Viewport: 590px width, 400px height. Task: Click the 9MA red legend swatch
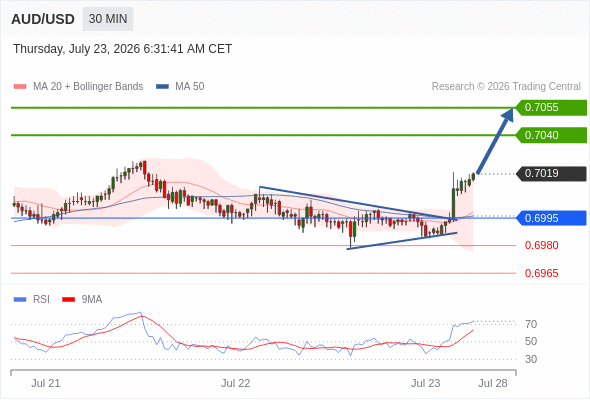coord(68,300)
